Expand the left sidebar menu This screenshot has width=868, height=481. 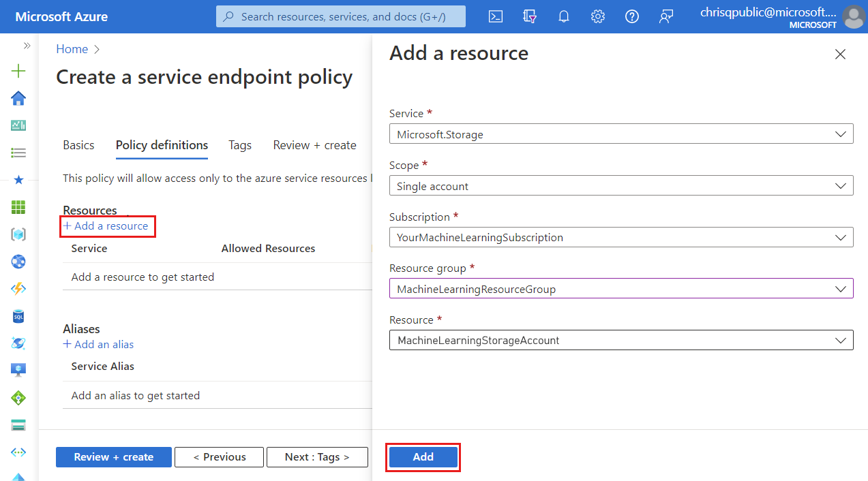click(x=27, y=46)
